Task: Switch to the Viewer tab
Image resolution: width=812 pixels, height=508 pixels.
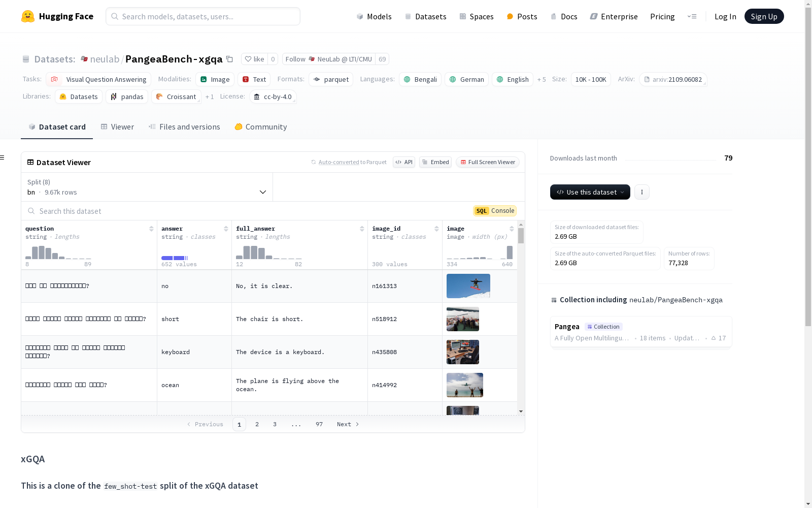Action: pos(117,127)
